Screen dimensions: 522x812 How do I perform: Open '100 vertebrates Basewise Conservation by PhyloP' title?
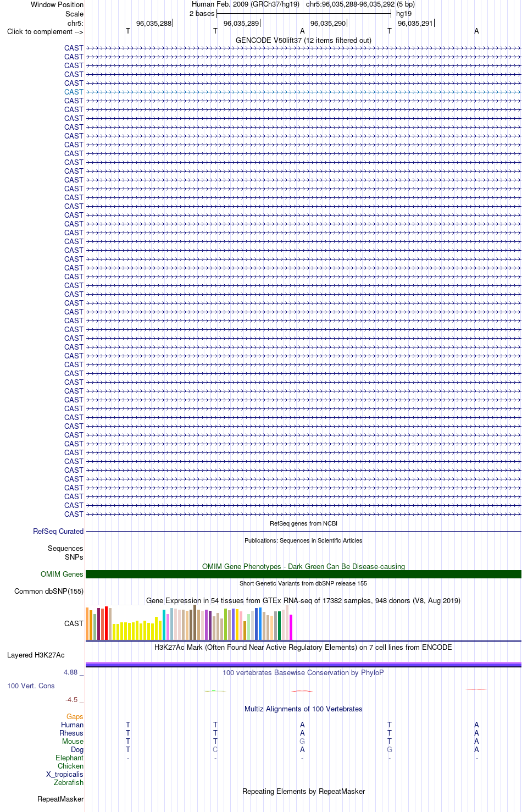(x=303, y=672)
